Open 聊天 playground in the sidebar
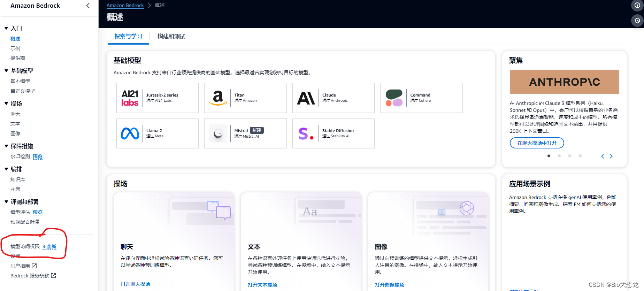 (x=15, y=114)
